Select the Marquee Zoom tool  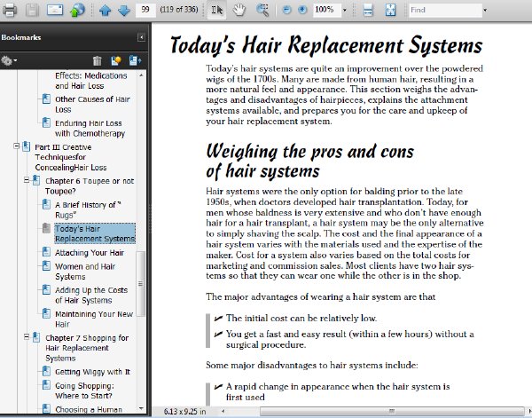click(x=262, y=10)
